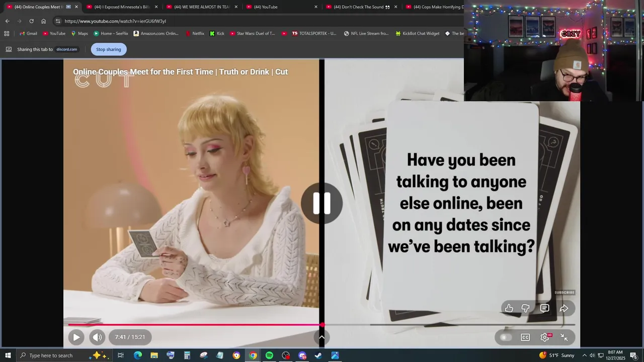Open the "NFL Live Stream" bookmark
This screenshot has height=362, width=644.
pos(366,34)
